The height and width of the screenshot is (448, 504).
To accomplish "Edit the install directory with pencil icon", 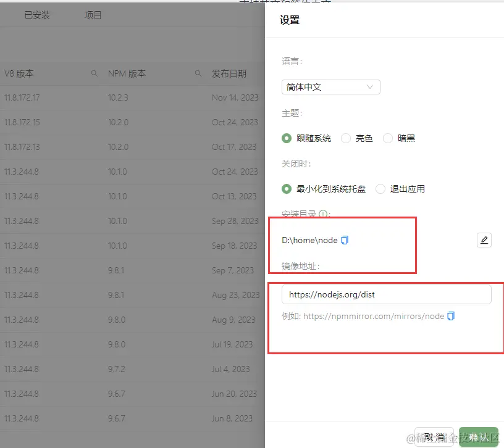I will (484, 240).
